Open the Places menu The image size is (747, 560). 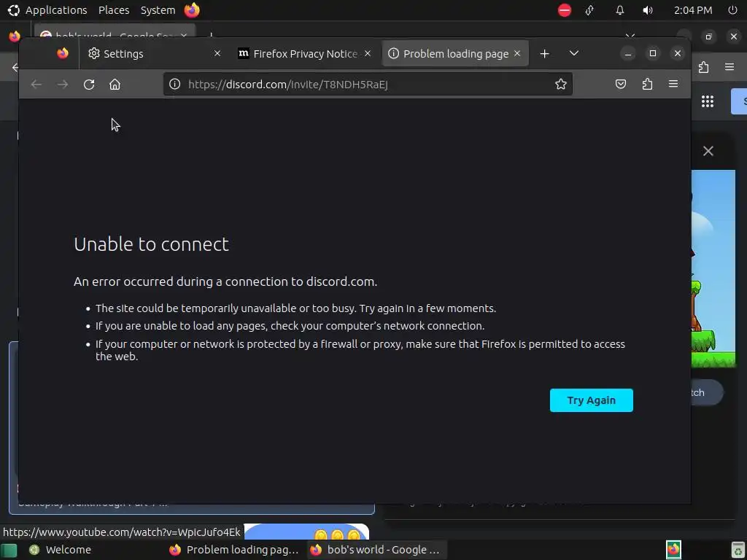point(114,10)
